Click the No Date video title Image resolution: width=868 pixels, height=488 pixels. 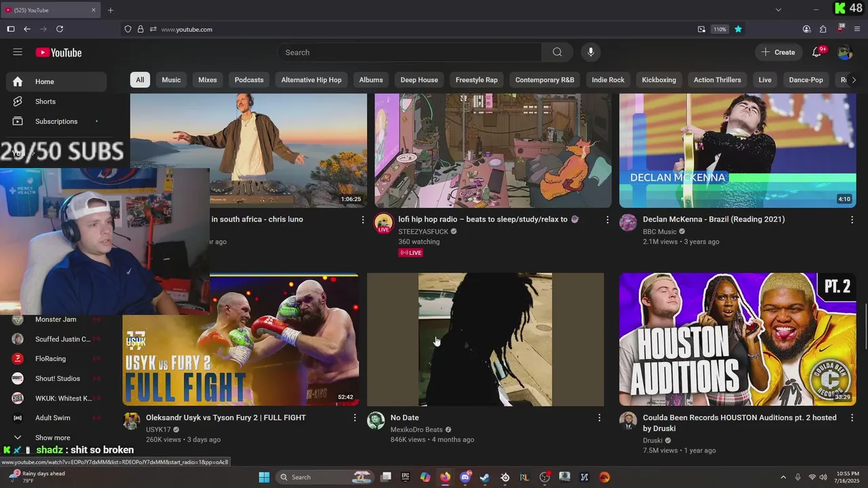pos(405,418)
